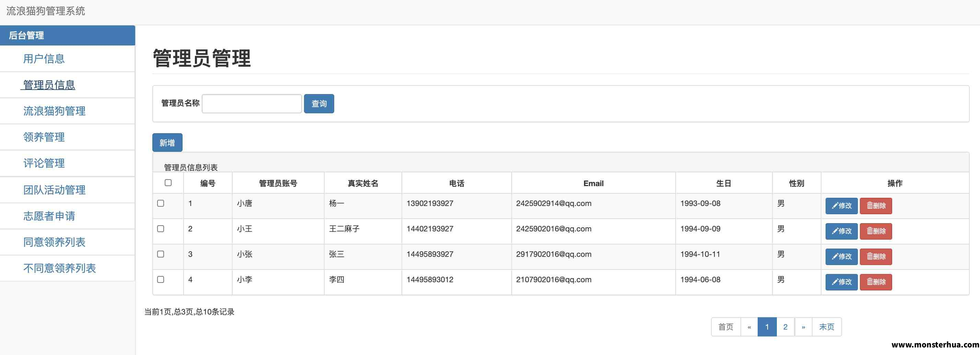The width and height of the screenshot is (980, 355).
Task: Click the 修改 edit button for 小唐
Action: coord(841,206)
